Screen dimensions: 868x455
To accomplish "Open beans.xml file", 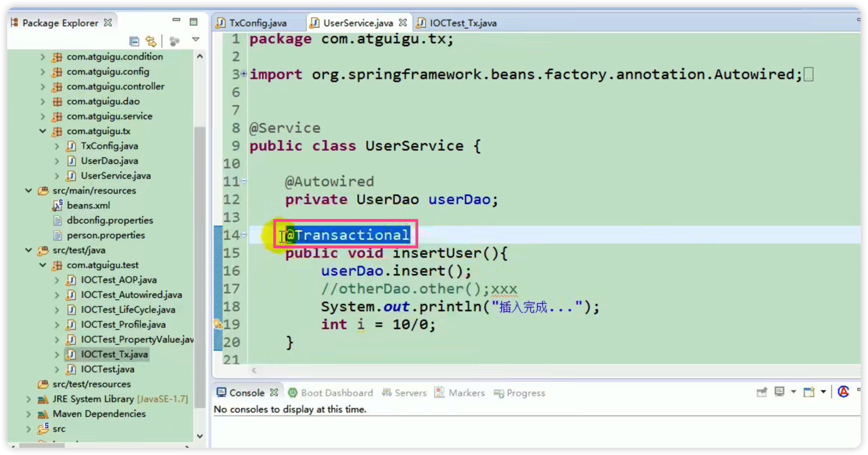I will 88,205.
